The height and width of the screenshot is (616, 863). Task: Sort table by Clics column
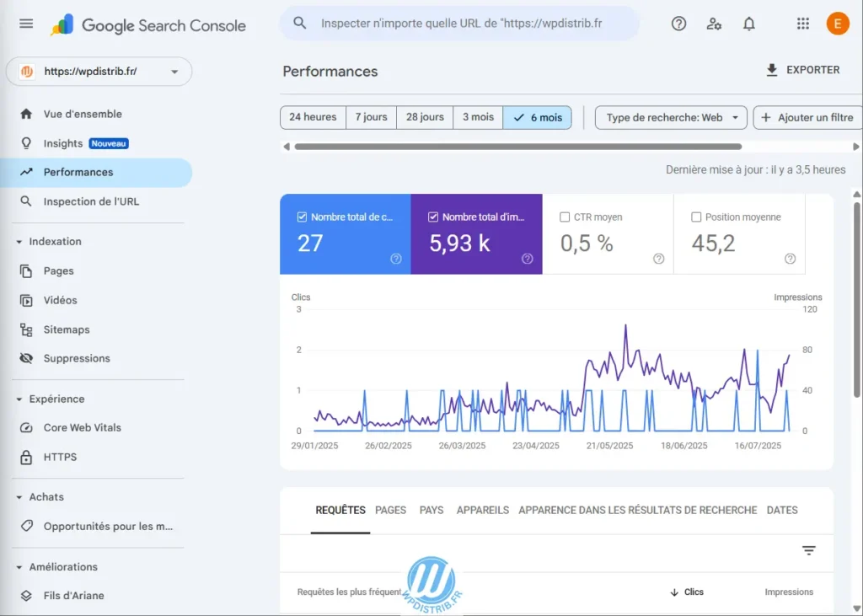click(x=687, y=592)
